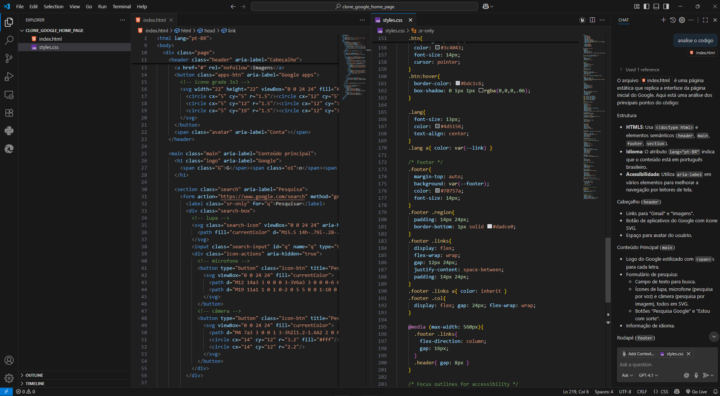Open the Run and Debug view
The image size is (720, 396).
[x=9, y=77]
